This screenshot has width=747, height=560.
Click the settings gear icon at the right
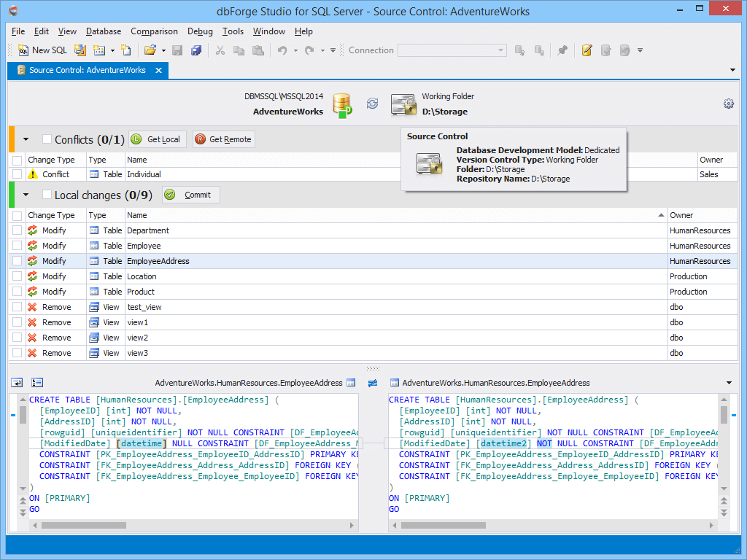click(729, 104)
